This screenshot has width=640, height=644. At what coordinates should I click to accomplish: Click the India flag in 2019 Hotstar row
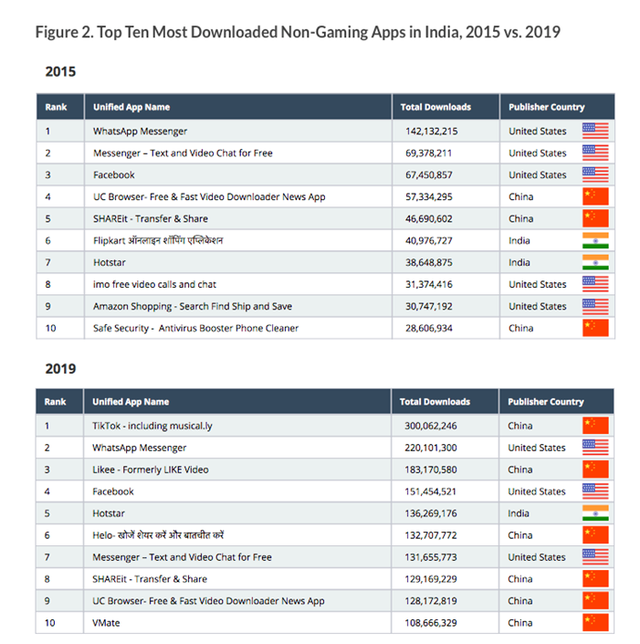[595, 513]
